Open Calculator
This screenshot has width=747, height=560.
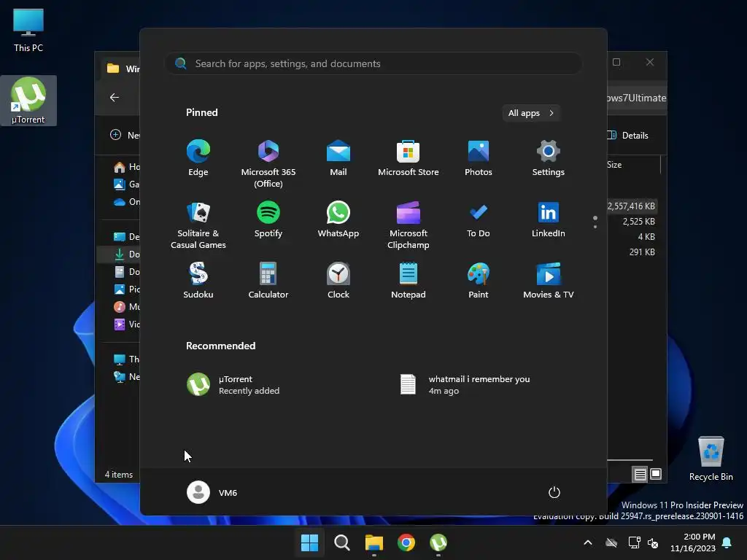(x=268, y=281)
